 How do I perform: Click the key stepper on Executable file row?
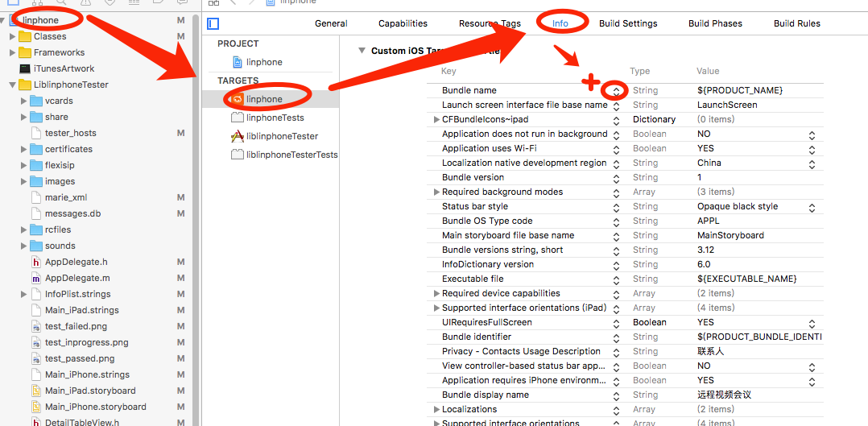click(616, 279)
